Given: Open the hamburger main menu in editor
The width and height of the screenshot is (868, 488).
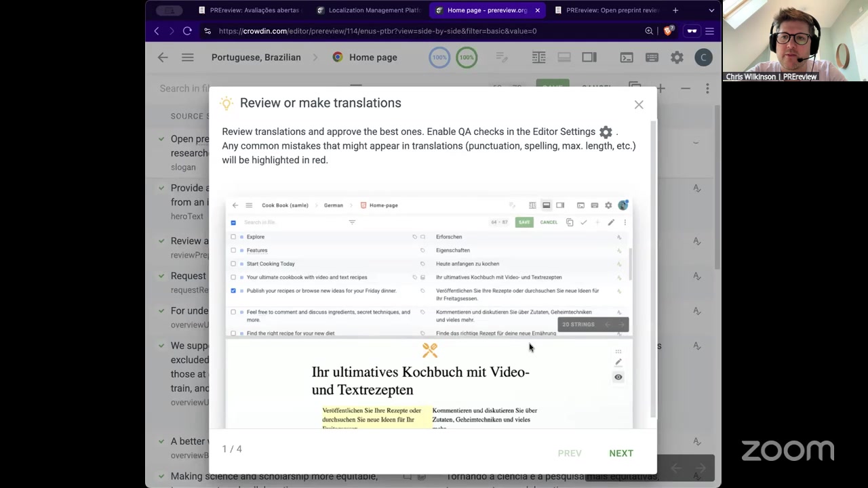Looking at the screenshot, I should [x=188, y=58].
